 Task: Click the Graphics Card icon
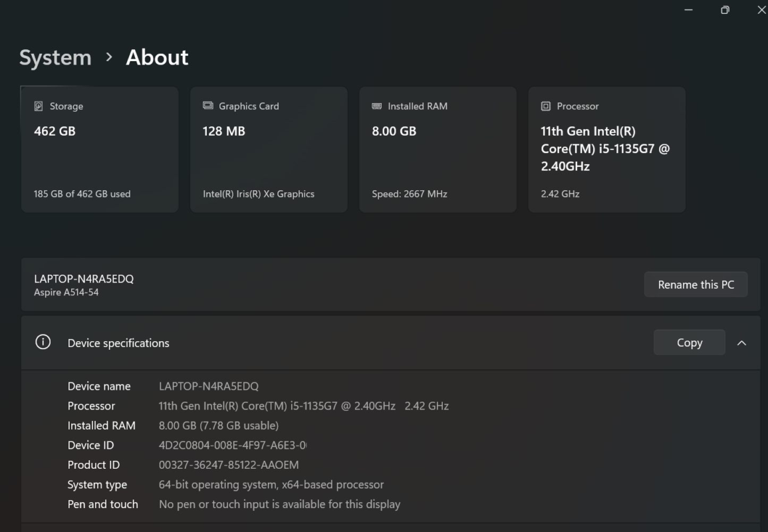pos(207,106)
